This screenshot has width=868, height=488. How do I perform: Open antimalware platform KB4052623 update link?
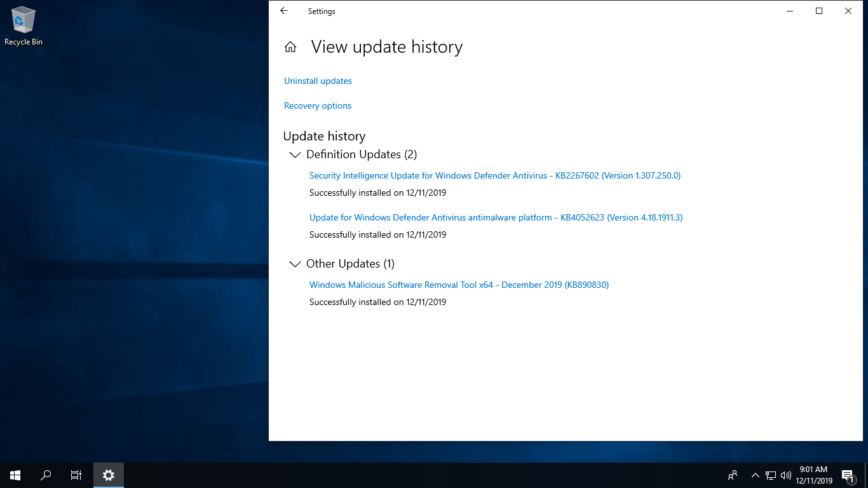tap(496, 217)
